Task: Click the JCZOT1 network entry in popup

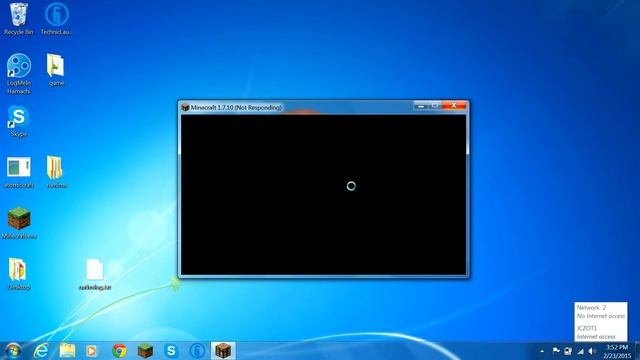Action: coord(587,328)
